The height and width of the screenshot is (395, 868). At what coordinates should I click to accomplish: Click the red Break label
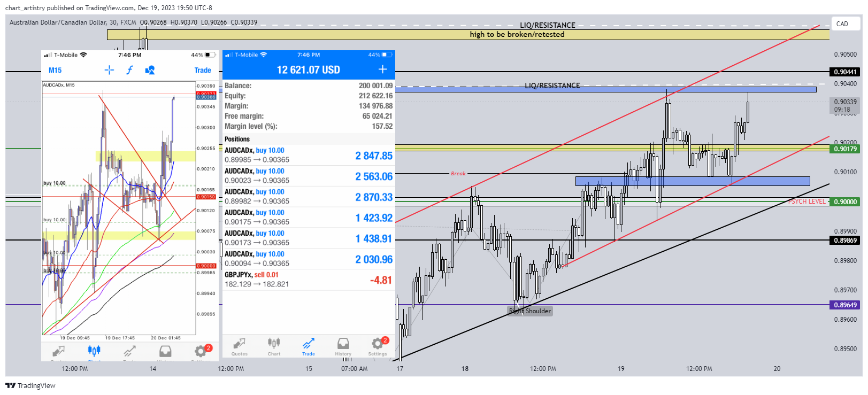pos(458,174)
